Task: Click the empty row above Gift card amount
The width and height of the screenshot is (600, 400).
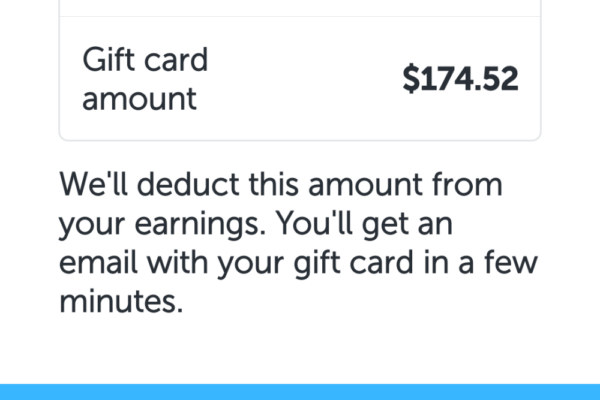Action: (x=300, y=8)
